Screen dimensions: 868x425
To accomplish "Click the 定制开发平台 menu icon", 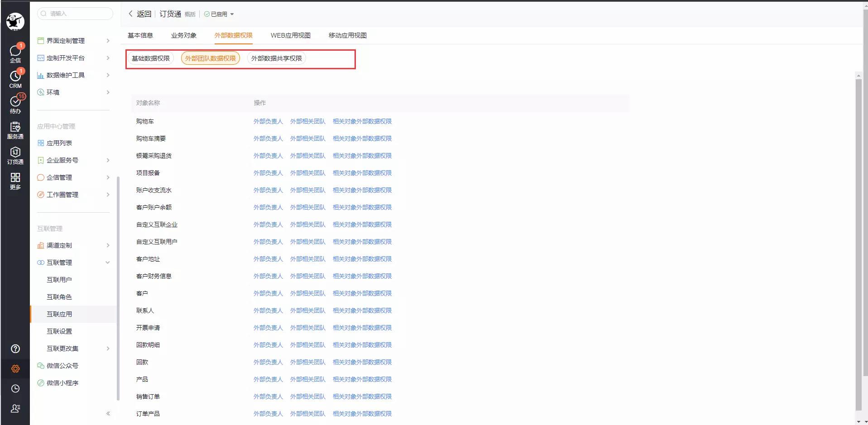I will click(x=40, y=58).
